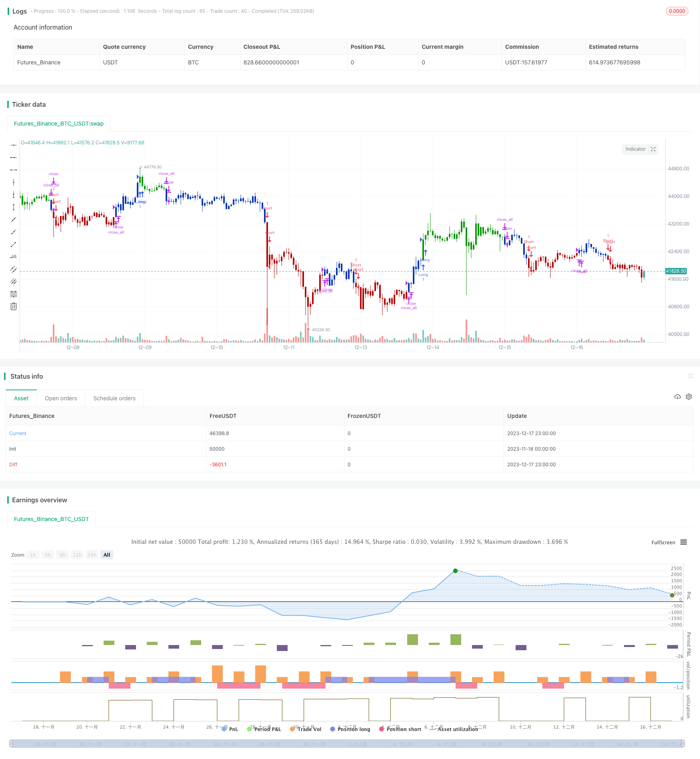
Task: Open the Indicator menu on the chart
Action: point(635,149)
